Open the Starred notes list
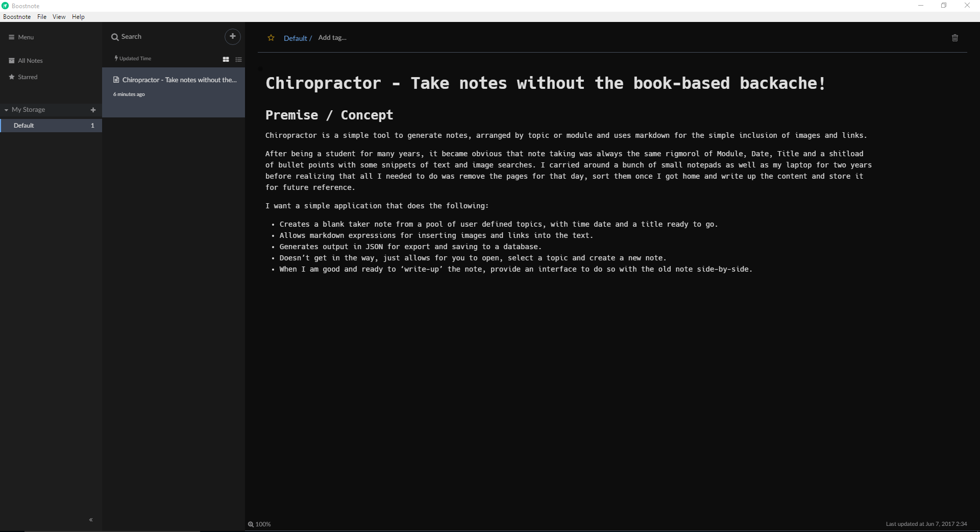 tap(23, 77)
